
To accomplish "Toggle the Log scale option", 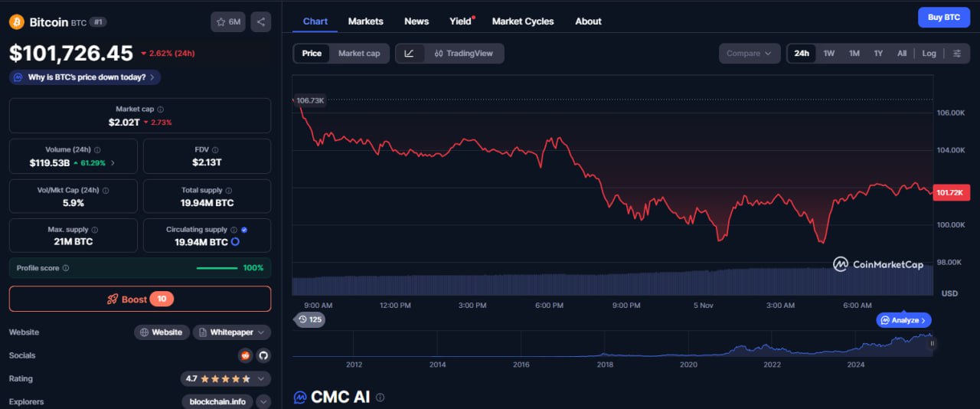I will pos(929,54).
